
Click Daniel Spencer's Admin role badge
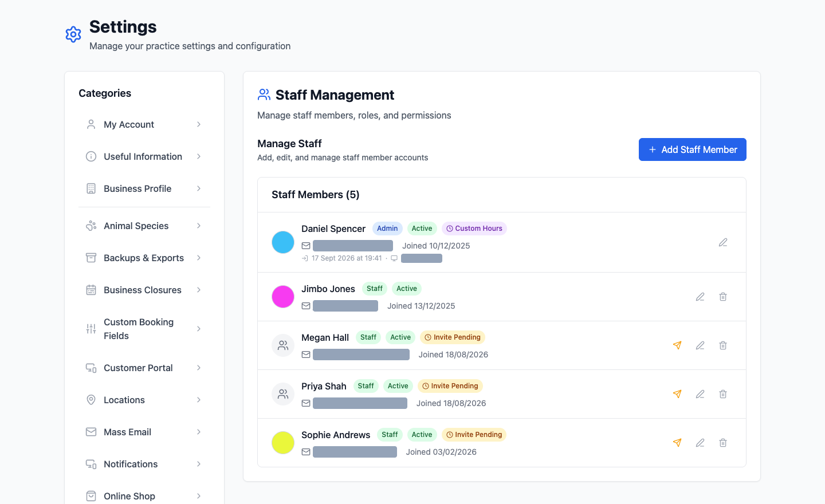point(387,229)
